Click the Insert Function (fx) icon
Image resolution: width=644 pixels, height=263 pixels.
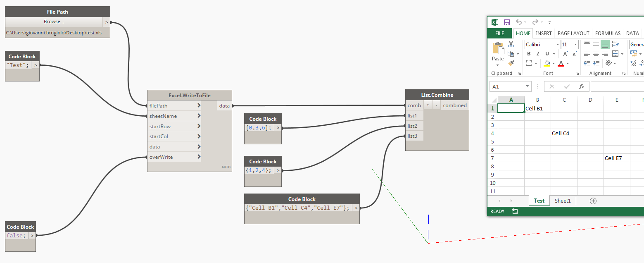(582, 86)
